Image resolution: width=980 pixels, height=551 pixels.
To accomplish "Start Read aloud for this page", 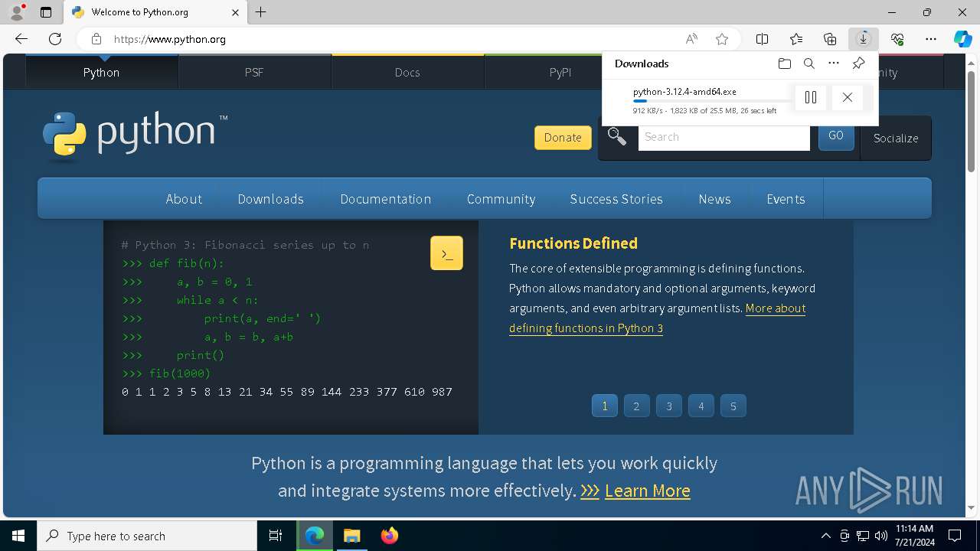I will 691,39.
